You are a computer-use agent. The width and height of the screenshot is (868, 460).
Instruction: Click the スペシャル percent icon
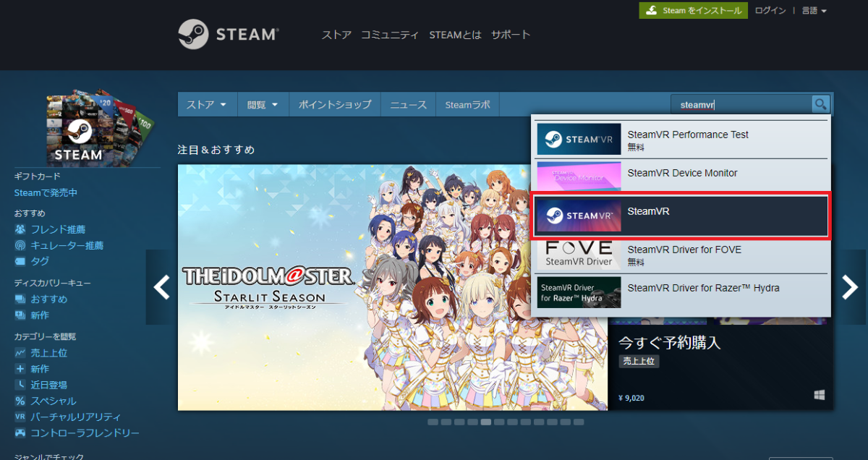[x=20, y=401]
